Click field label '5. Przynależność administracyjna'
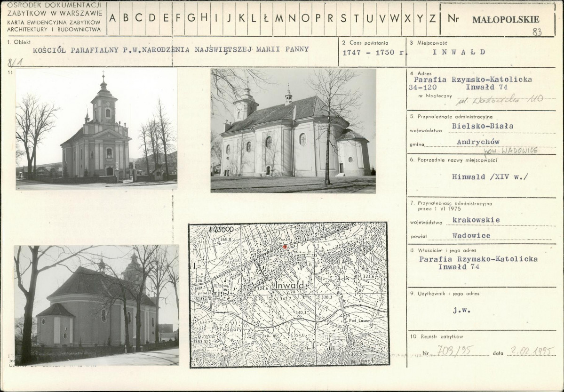This screenshot has width=564, height=392. 452,117
